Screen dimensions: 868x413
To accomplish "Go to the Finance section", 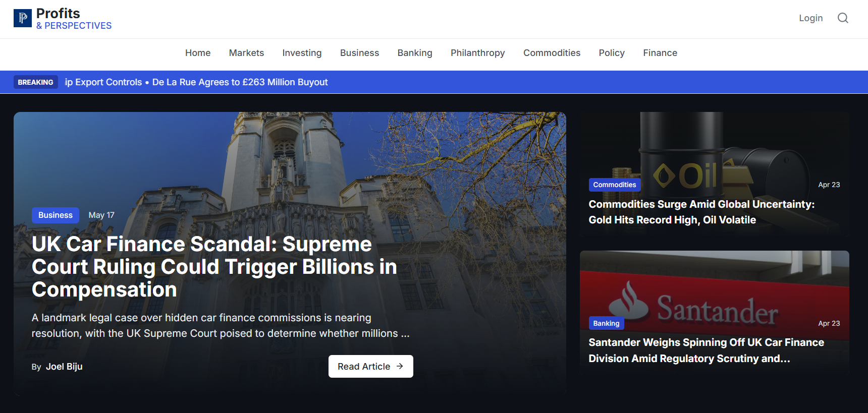I will 660,53.
